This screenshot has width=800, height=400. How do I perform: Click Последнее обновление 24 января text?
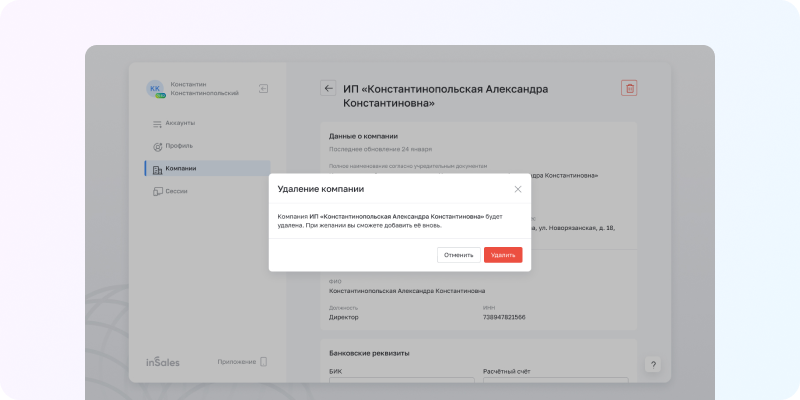(381, 149)
